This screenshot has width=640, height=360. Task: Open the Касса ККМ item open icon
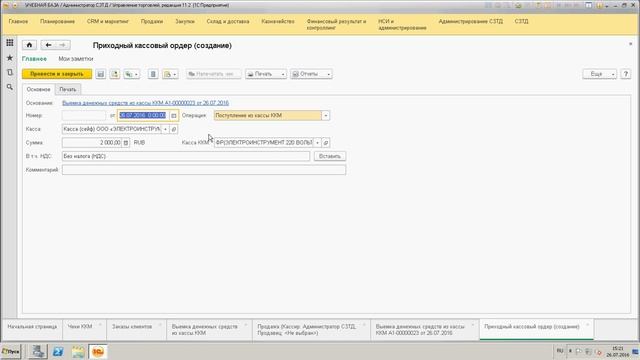pos(326,142)
